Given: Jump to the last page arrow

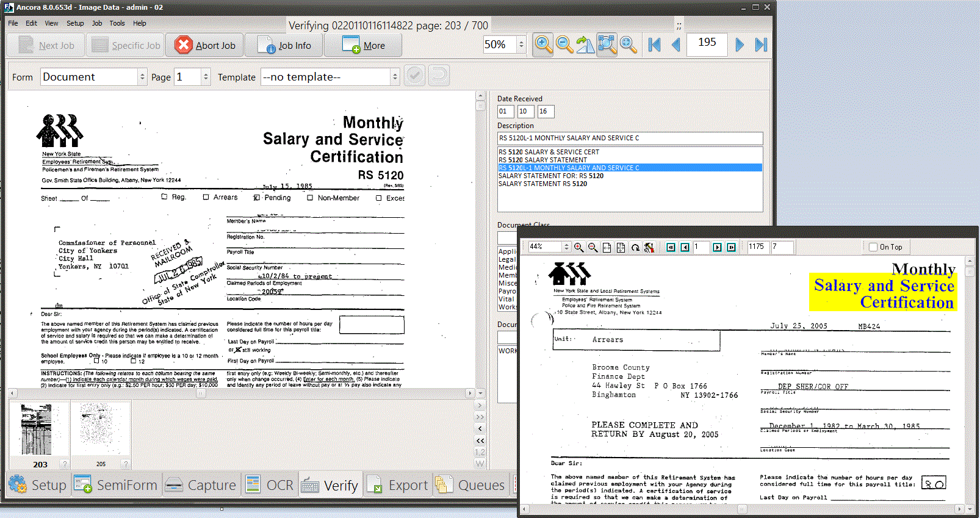Looking at the screenshot, I should tap(761, 45).
